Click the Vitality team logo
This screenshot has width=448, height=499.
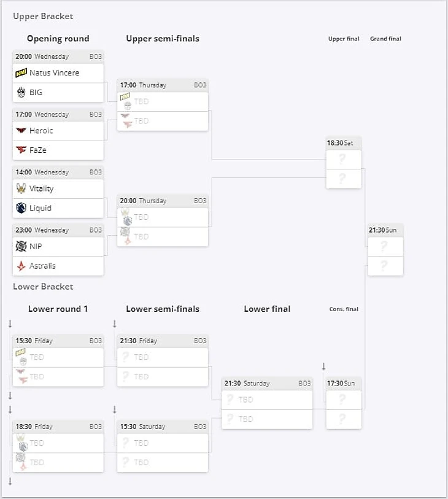tap(21, 188)
